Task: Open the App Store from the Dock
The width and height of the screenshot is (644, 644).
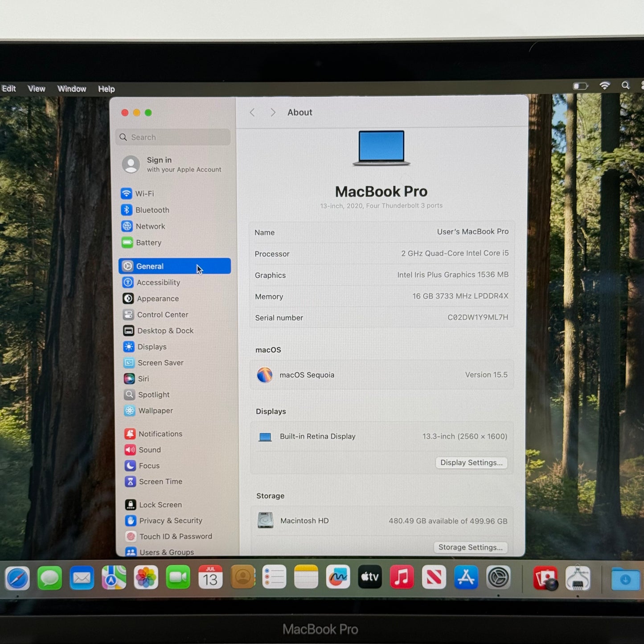Action: (x=466, y=578)
